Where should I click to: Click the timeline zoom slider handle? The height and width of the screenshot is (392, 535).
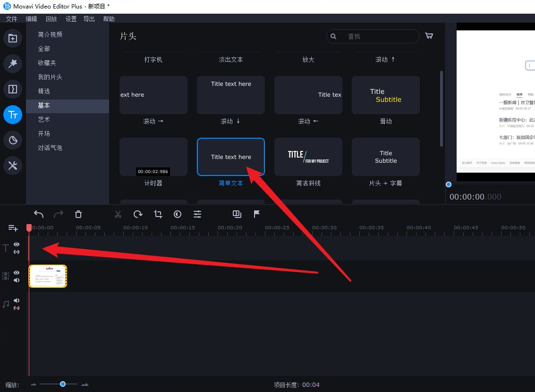(x=63, y=384)
